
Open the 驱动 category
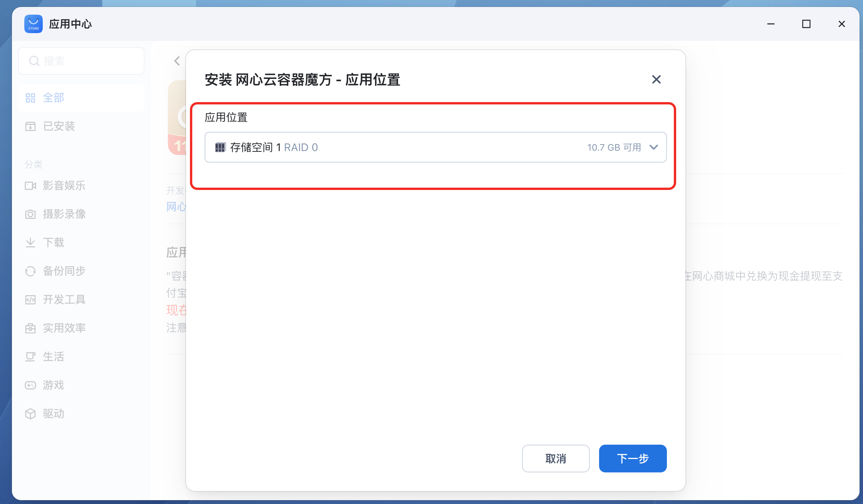click(x=81, y=414)
